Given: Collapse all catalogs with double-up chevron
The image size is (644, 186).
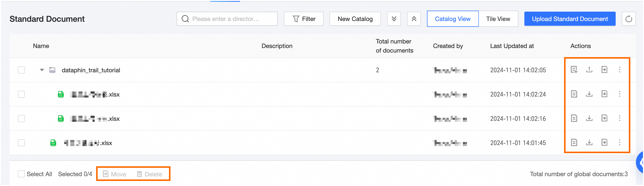Looking at the screenshot, I should pyautogui.click(x=414, y=19).
